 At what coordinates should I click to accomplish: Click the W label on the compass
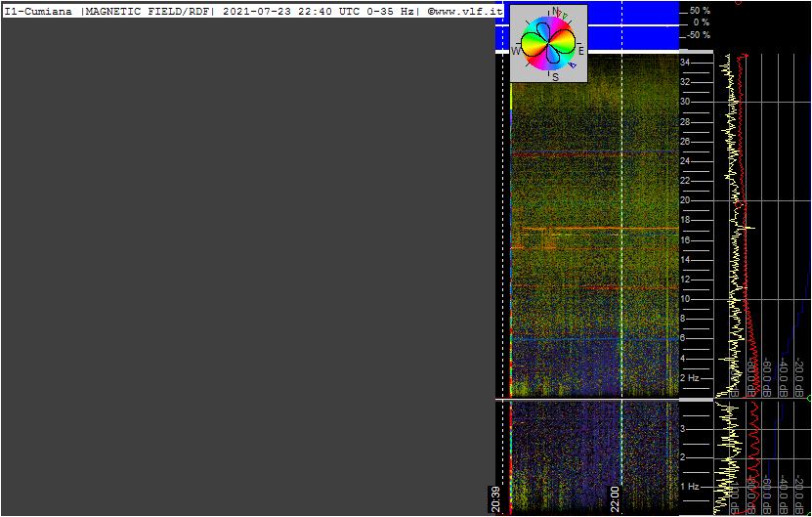(x=515, y=51)
